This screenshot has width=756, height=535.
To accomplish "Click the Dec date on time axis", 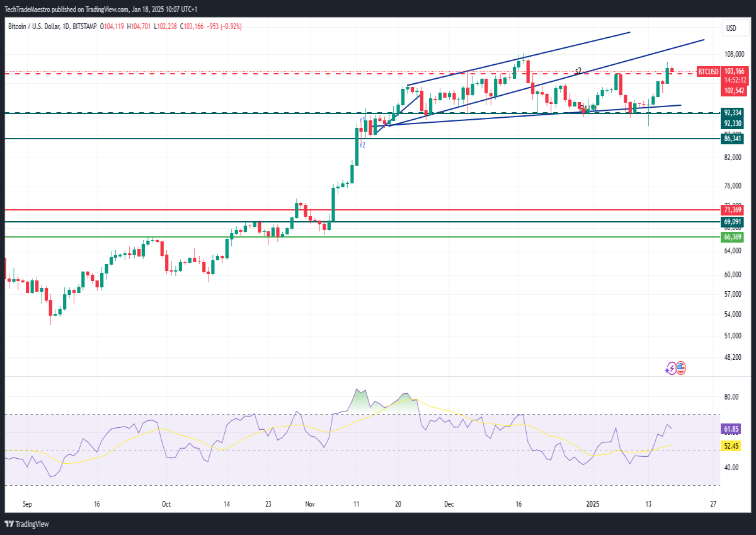I will click(x=449, y=505).
